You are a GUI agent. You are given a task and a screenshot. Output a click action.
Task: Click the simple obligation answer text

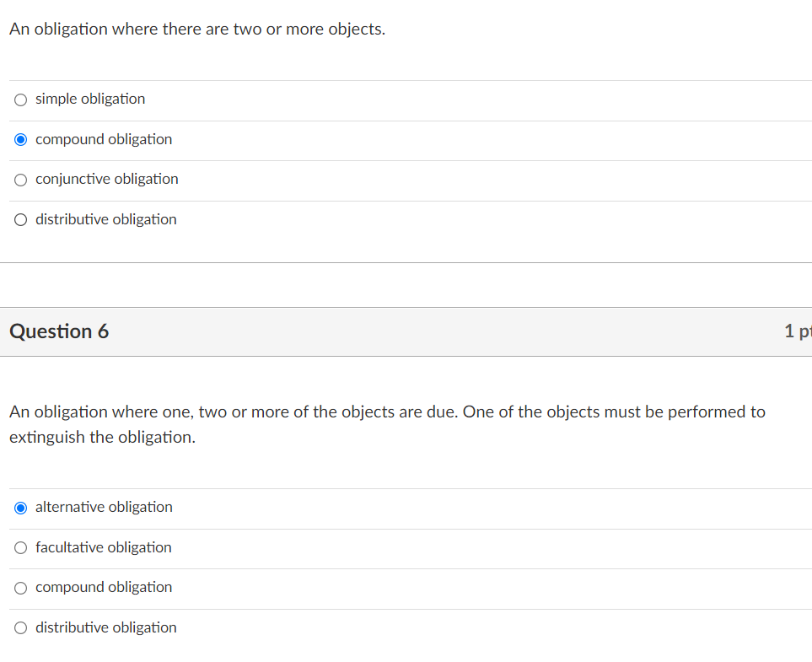tap(89, 99)
